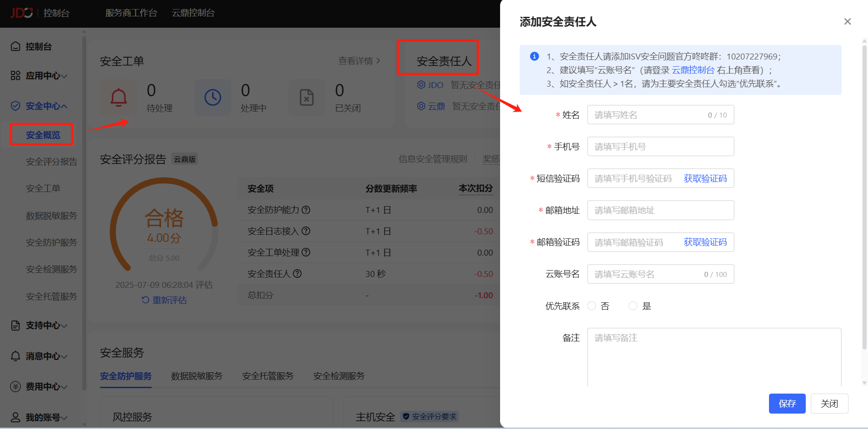Click the 保存 button
The width and height of the screenshot is (868, 429).
pyautogui.click(x=787, y=403)
